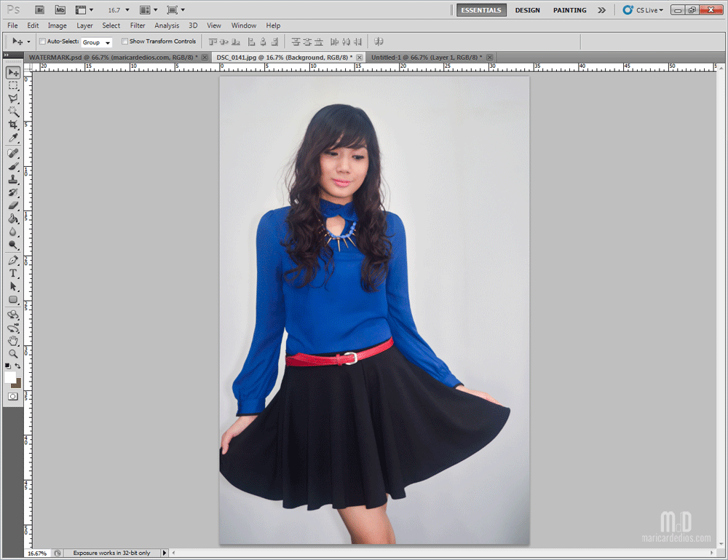This screenshot has height=560, width=728.
Task: Select the Magic Wand tool
Action: click(13, 112)
